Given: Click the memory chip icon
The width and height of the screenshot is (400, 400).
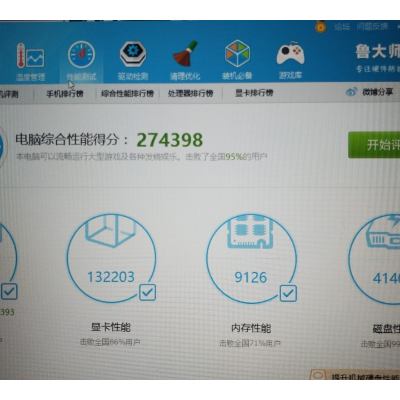Looking at the screenshot, I should click(250, 232).
